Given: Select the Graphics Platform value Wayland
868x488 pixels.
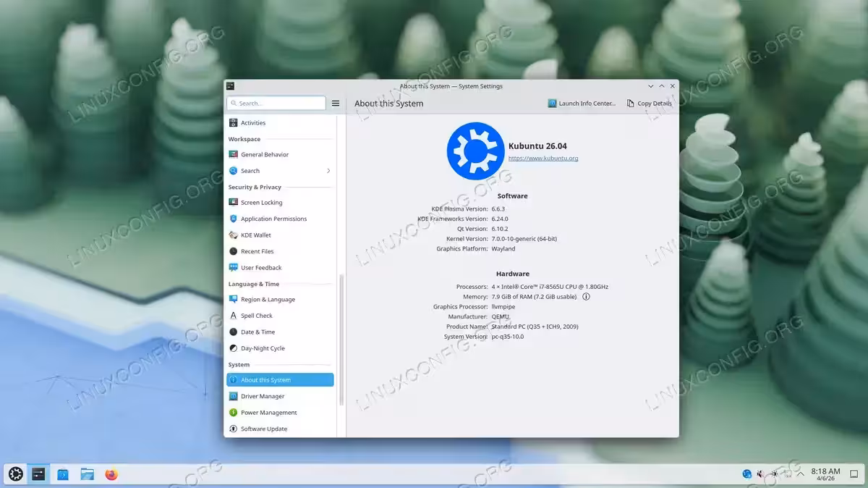Looking at the screenshot, I should 503,249.
